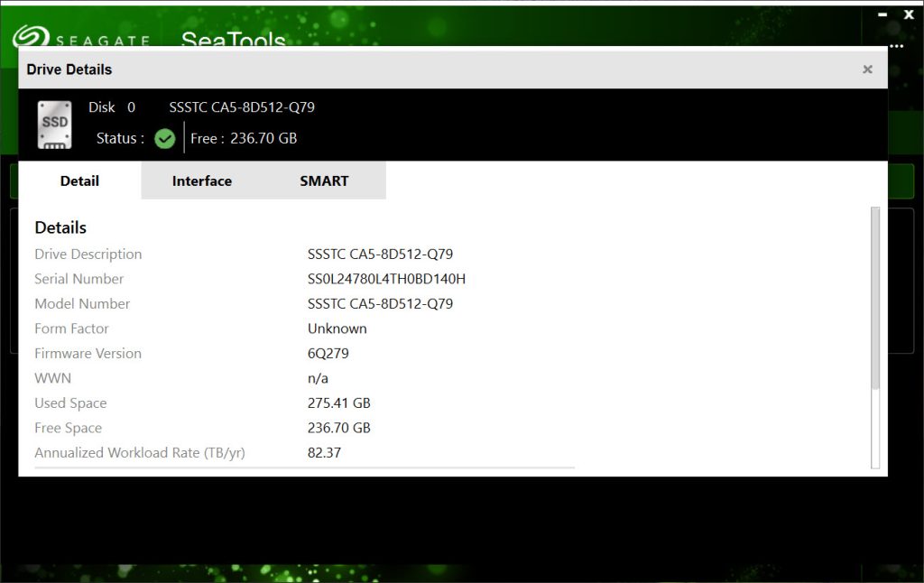This screenshot has width=924, height=583.
Task: Click the firmware version value 6Q279
Action: pos(328,354)
